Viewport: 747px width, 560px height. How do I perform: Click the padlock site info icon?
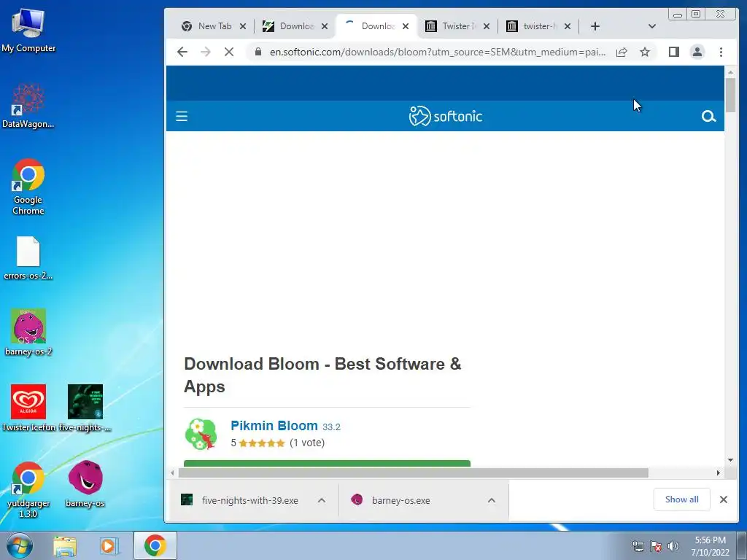click(x=258, y=52)
